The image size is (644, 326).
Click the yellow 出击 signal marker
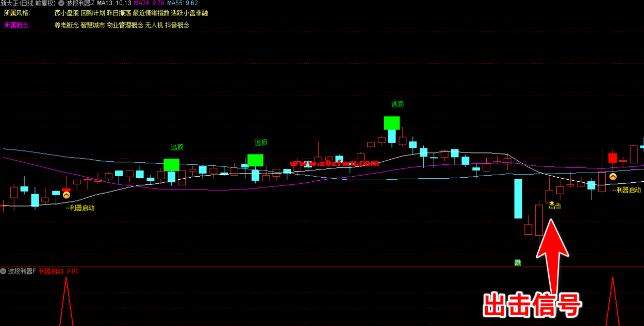(554, 205)
